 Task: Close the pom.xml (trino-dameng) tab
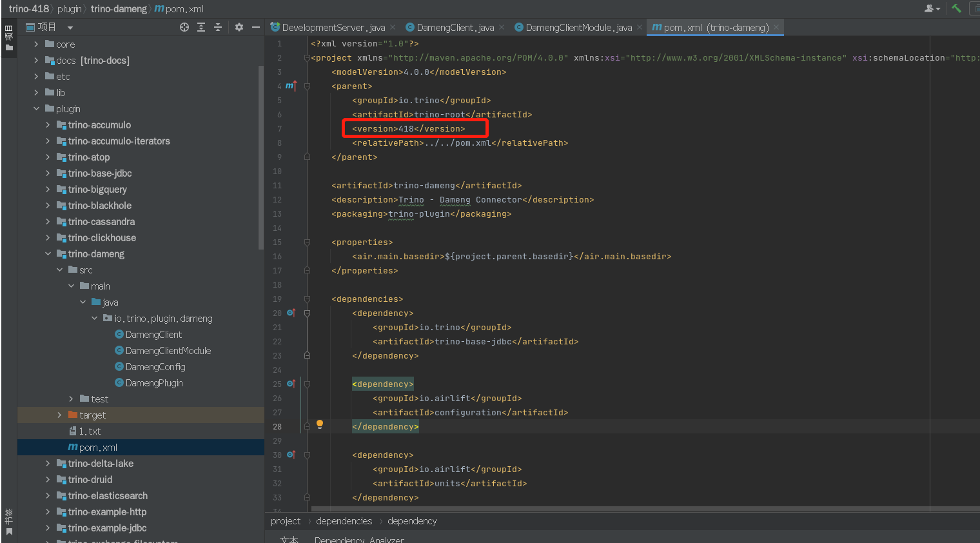point(776,27)
